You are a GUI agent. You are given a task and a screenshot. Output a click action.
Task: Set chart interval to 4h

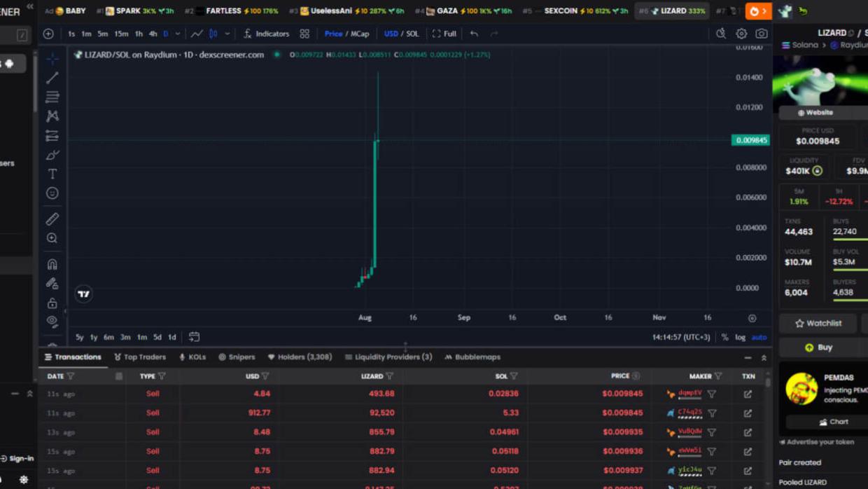(x=153, y=34)
